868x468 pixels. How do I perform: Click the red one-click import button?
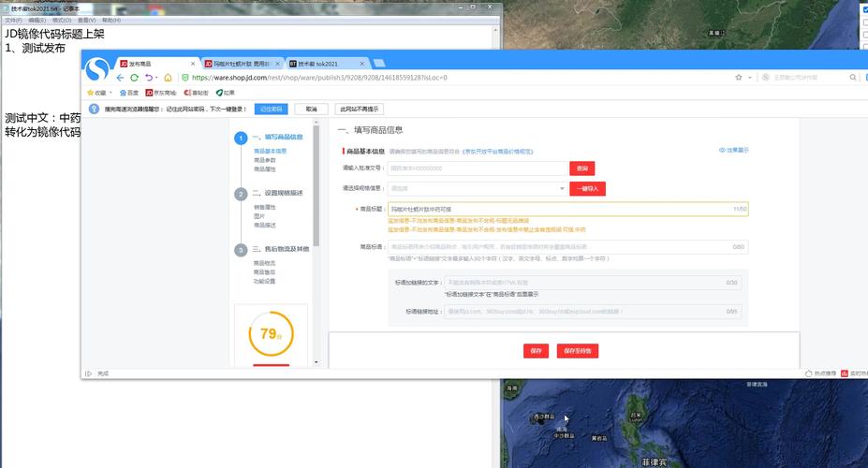point(587,189)
